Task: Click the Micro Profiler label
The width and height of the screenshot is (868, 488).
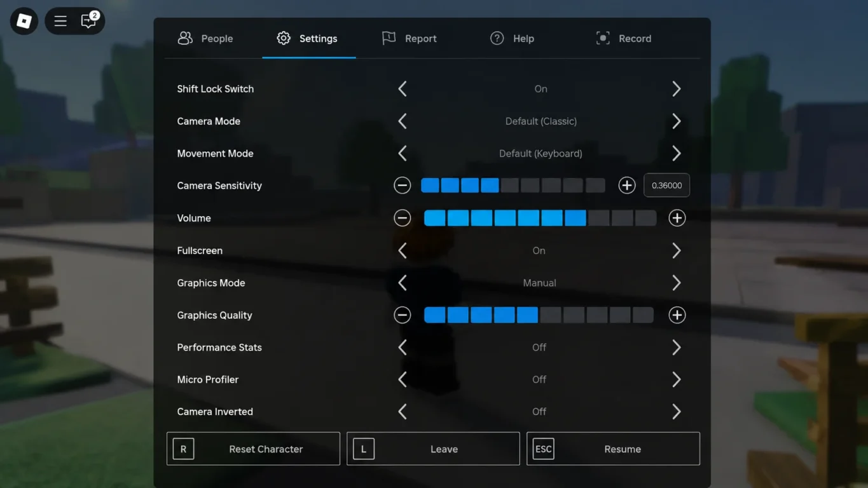Action: 208,379
